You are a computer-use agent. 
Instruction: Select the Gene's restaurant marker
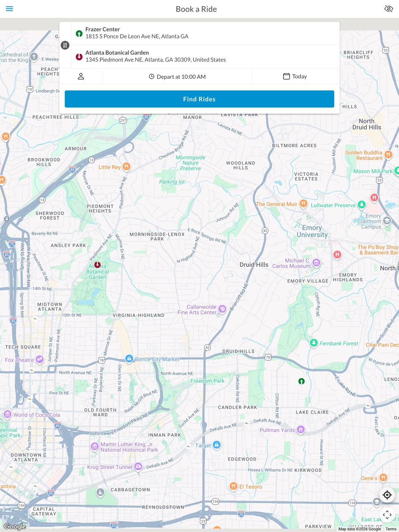[383, 478]
